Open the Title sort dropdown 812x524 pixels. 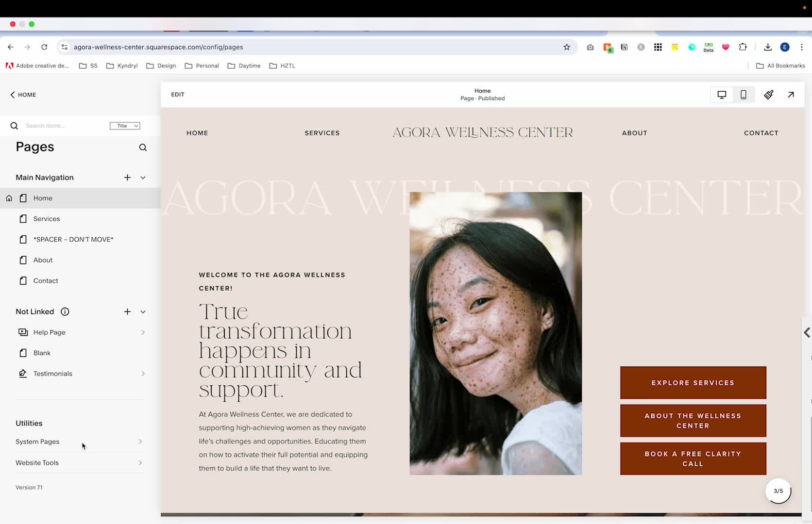pyautogui.click(x=125, y=126)
